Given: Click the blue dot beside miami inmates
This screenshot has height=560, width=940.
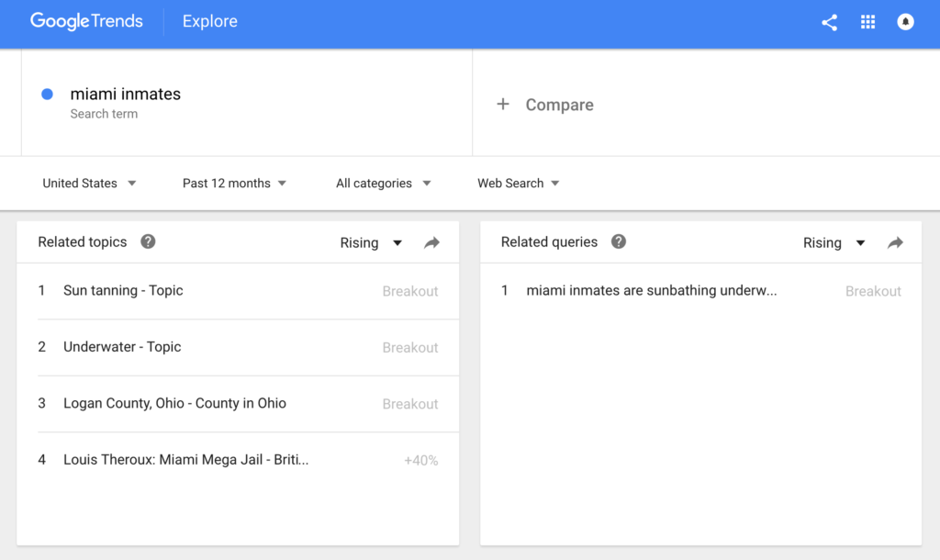Looking at the screenshot, I should (47, 95).
